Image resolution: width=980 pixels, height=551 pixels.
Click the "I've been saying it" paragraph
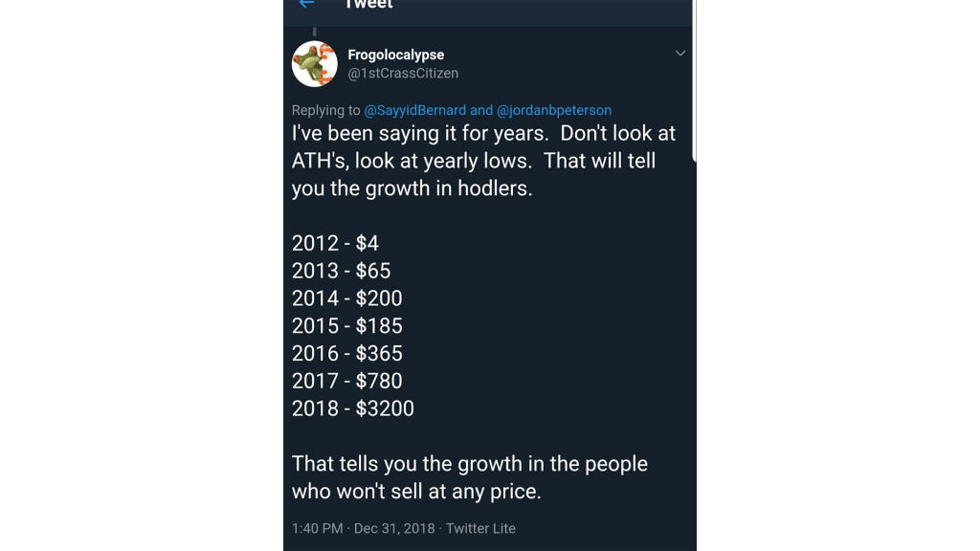pyautogui.click(x=483, y=161)
